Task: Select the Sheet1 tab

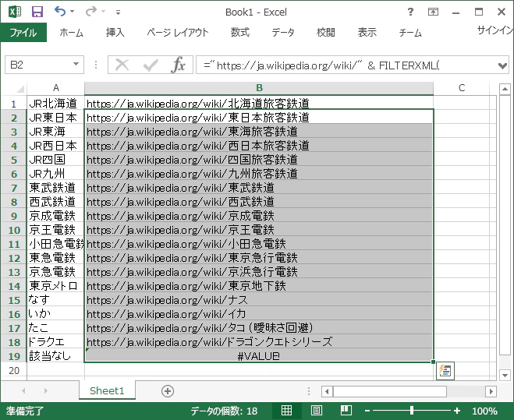Action: click(x=107, y=391)
